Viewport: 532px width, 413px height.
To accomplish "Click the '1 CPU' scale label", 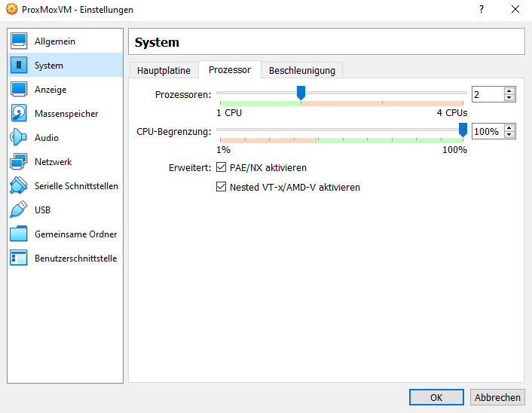I will [229, 112].
